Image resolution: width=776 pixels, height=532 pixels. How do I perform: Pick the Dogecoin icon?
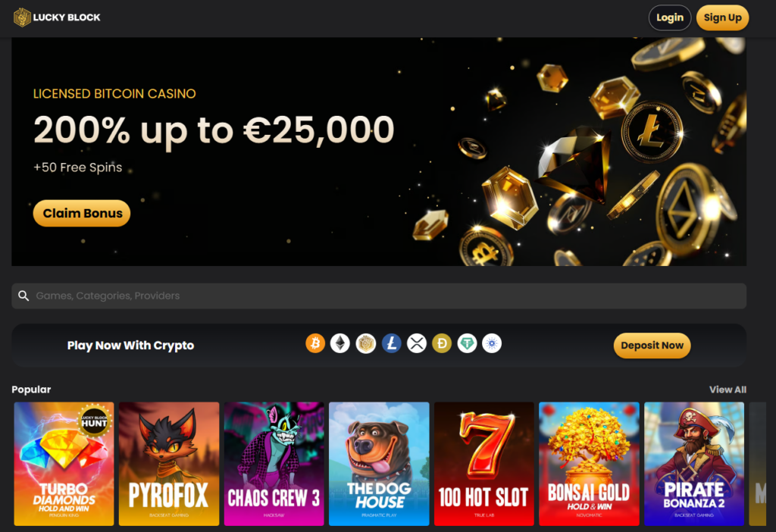point(442,343)
